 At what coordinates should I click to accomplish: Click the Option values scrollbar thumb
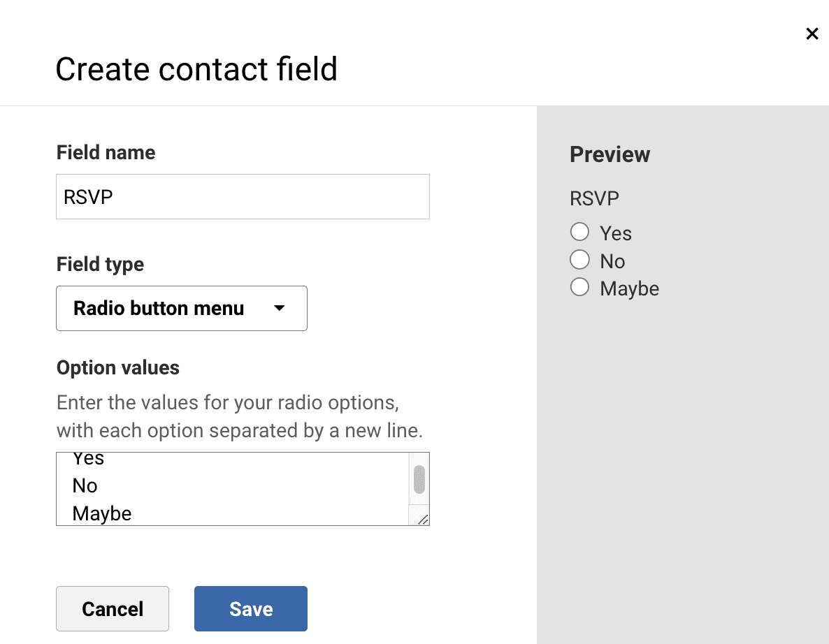[x=419, y=479]
